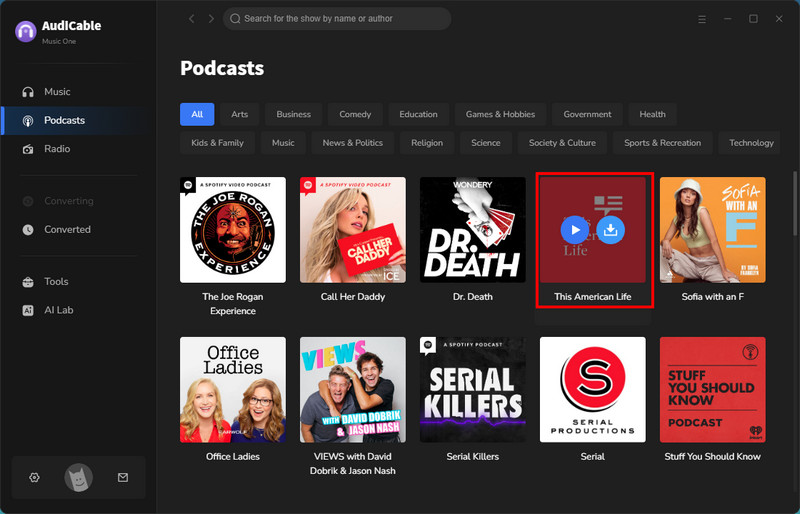
Task: Open the AI Lab menu label
Action: click(x=59, y=310)
